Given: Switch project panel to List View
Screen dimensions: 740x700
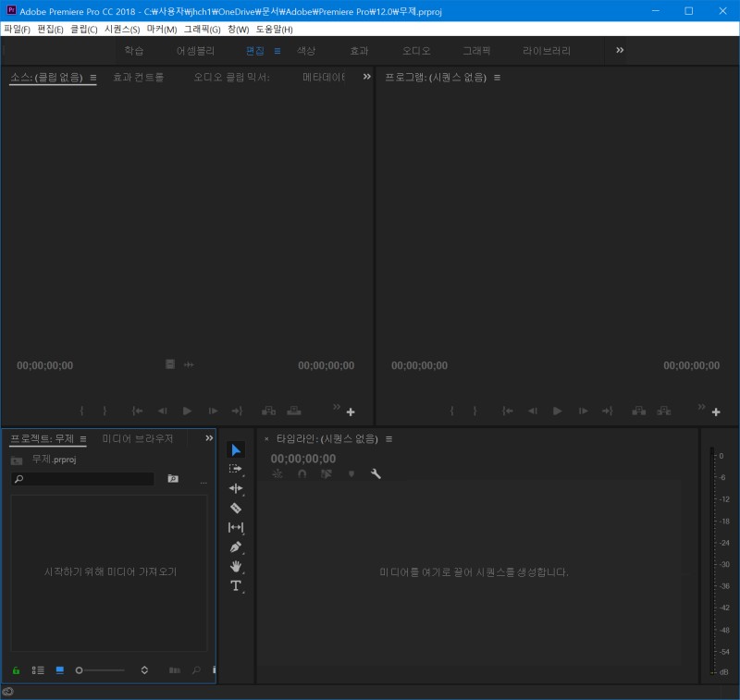Looking at the screenshot, I should coord(38,670).
